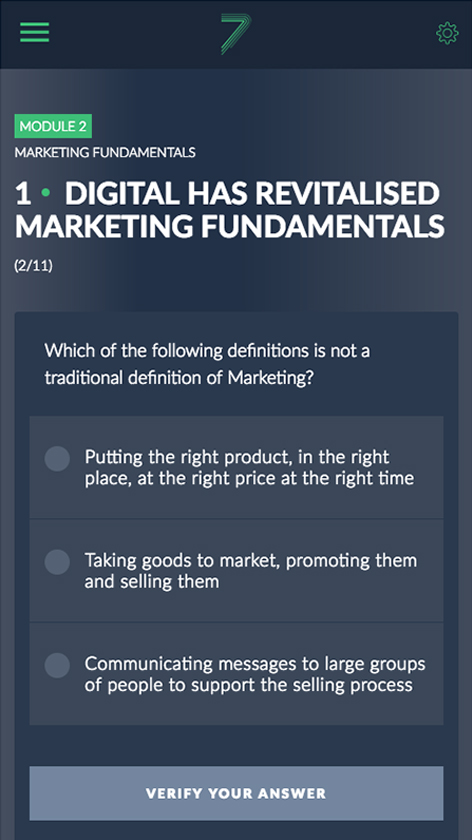Click 'MARKETING FUNDAMENTALS' in the large heading
The width and height of the screenshot is (472, 840).
(x=230, y=226)
